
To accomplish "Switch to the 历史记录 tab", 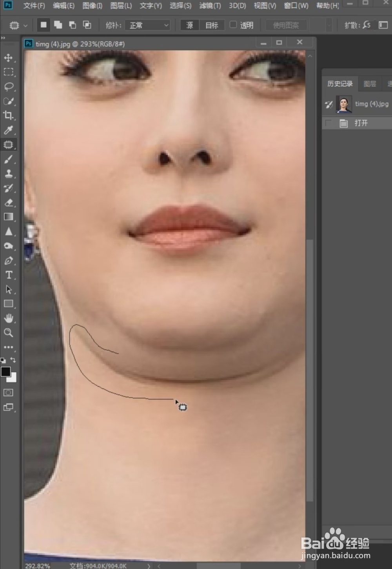I will [x=340, y=84].
